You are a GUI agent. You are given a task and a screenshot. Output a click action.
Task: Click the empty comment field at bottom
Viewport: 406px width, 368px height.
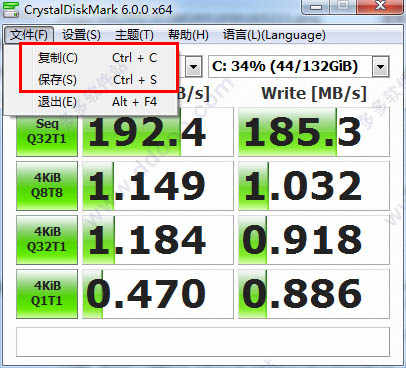point(203,342)
